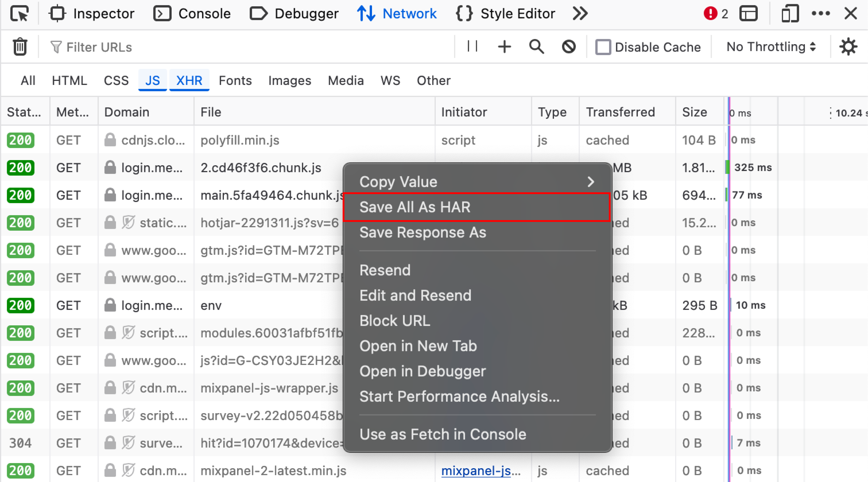This screenshot has height=482, width=868.
Task: Sort by Size column header
Action: 700,112
